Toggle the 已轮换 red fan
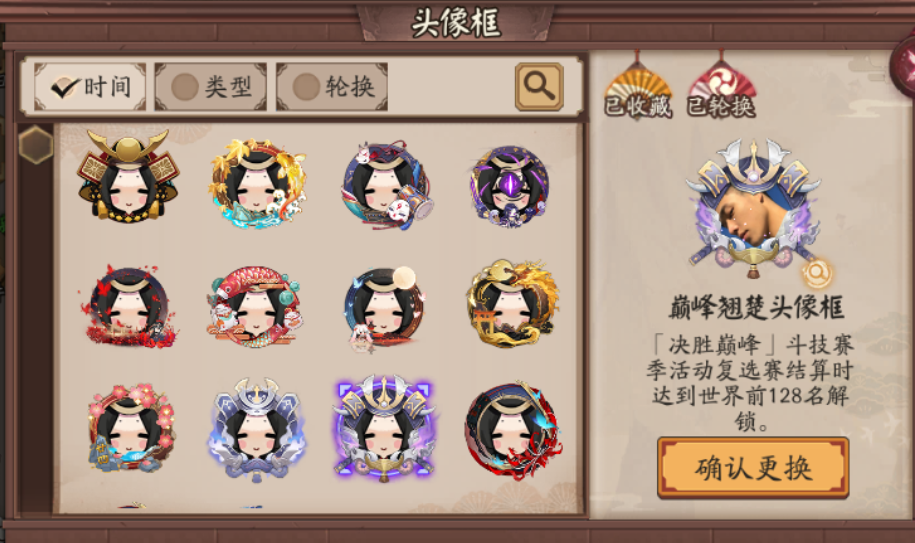This screenshot has width=915, height=543. (x=721, y=87)
